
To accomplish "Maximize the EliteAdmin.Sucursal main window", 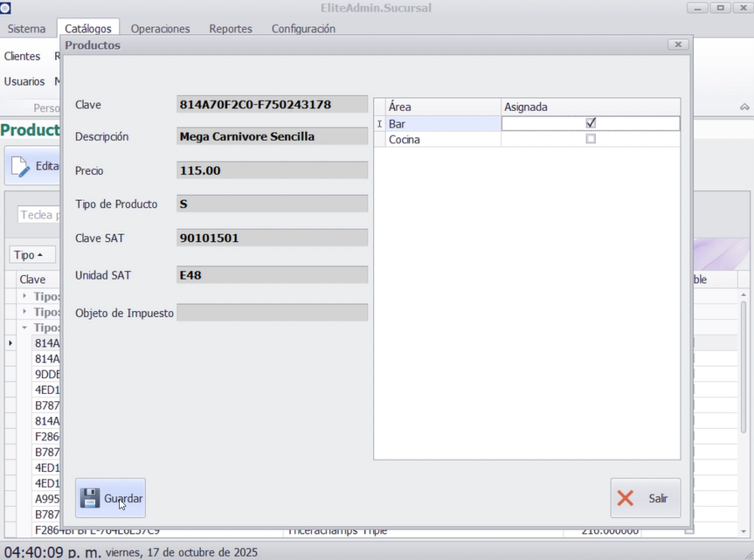I will click(x=721, y=8).
